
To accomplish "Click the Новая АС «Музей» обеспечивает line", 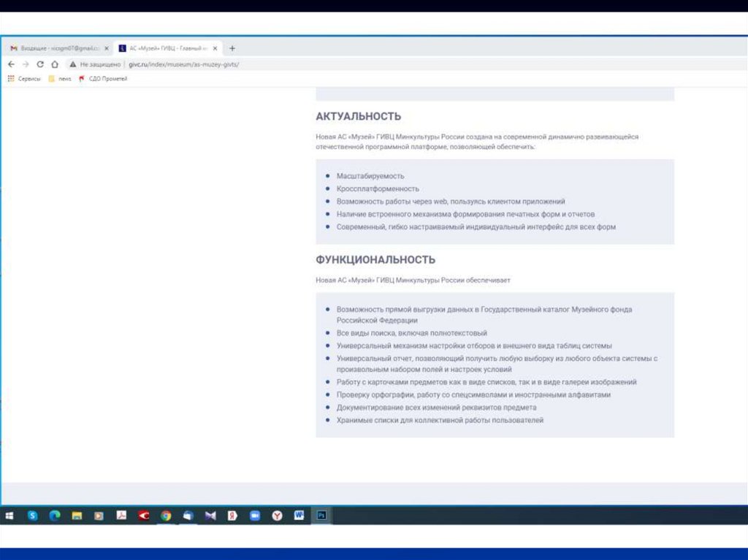I will 413,280.
